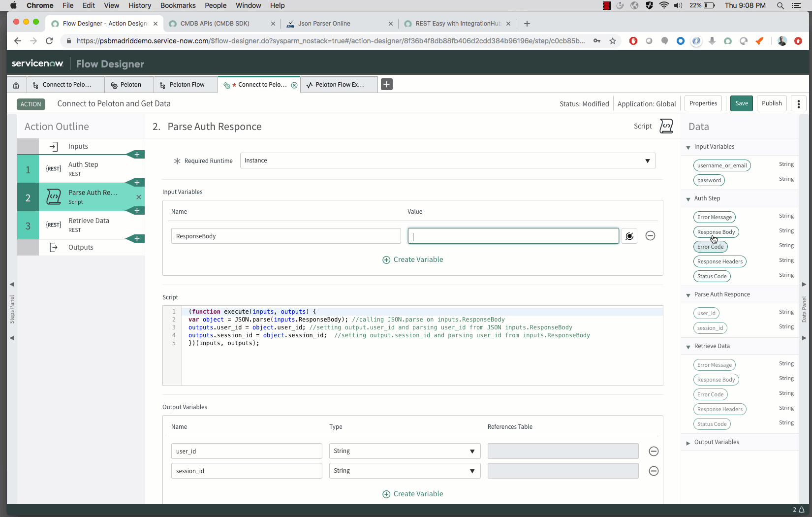Switch to the Peloton Flow Ex… tab
Screen dimensions: 812x517
pyautogui.click(x=339, y=85)
